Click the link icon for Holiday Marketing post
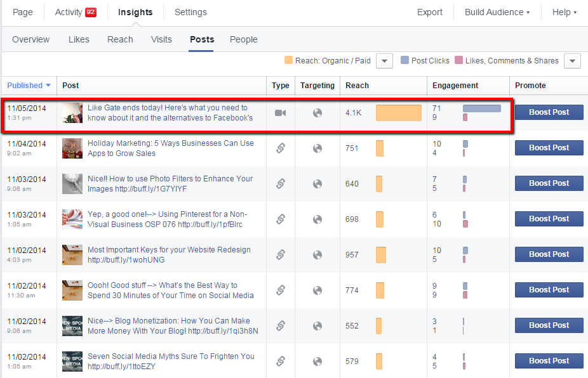This screenshot has width=588, height=378. pyautogui.click(x=280, y=148)
